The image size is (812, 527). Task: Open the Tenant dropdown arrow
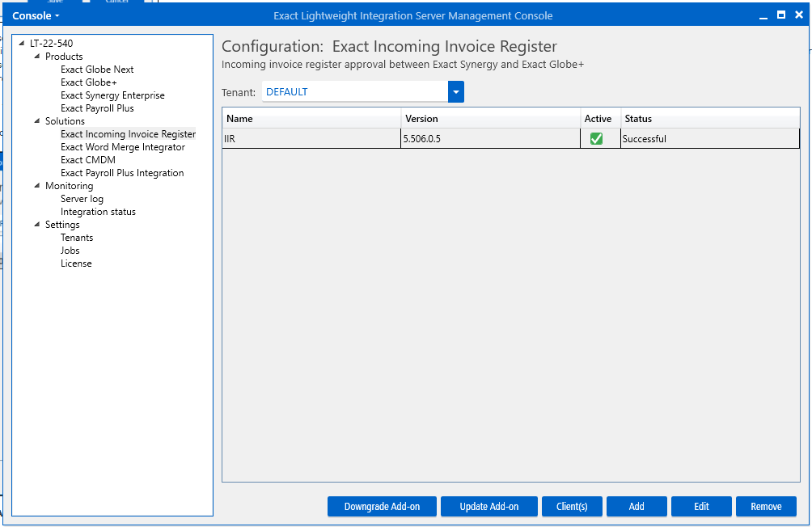click(456, 92)
